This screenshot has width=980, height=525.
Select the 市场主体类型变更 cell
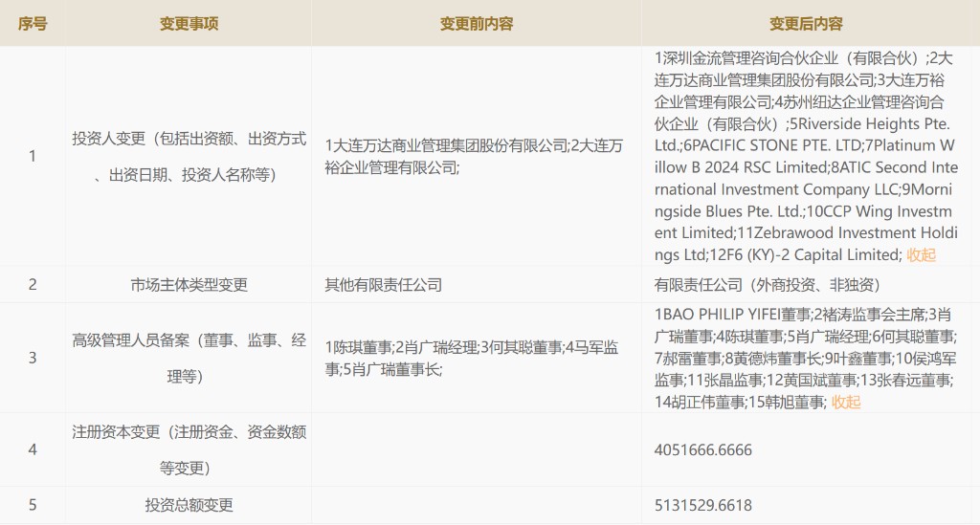189,285
